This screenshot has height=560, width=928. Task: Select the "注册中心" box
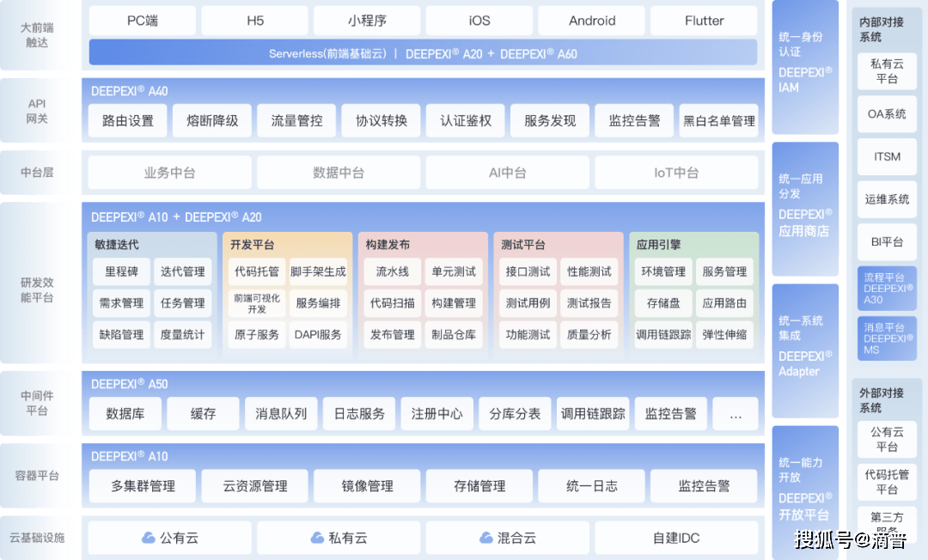click(437, 413)
